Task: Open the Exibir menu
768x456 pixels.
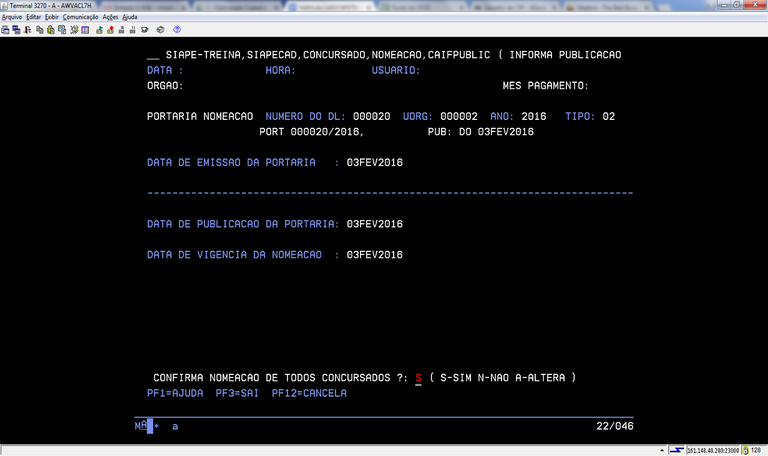Action: [51, 17]
